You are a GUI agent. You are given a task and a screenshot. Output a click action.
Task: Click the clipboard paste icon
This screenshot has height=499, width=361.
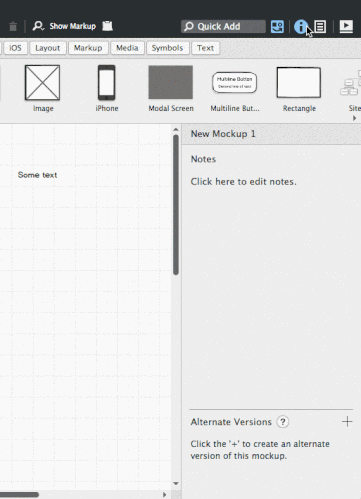[107, 26]
